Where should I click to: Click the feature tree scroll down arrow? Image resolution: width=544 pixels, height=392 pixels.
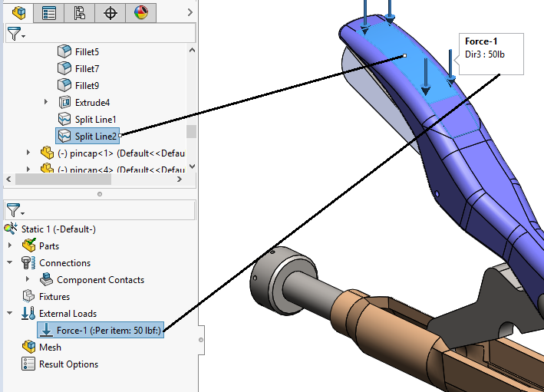[192, 166]
